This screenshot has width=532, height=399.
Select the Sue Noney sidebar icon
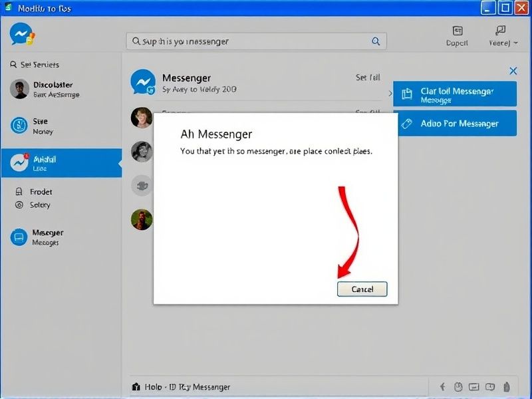[x=19, y=126]
